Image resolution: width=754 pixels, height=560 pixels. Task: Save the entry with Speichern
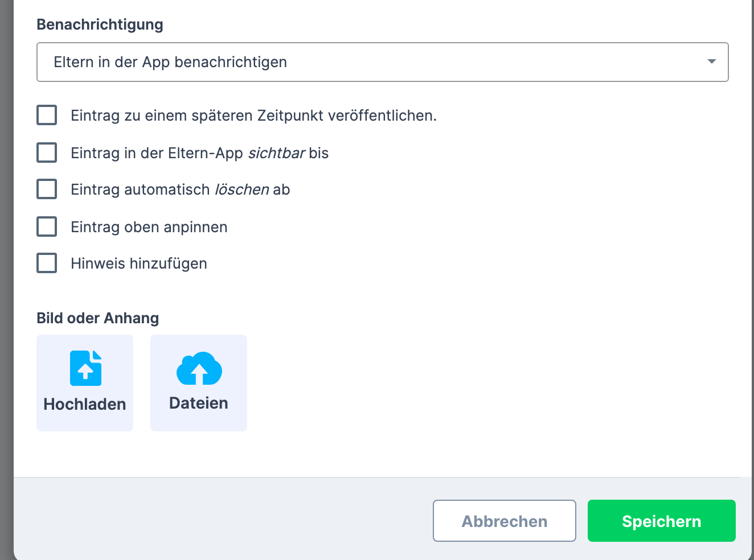[662, 521]
